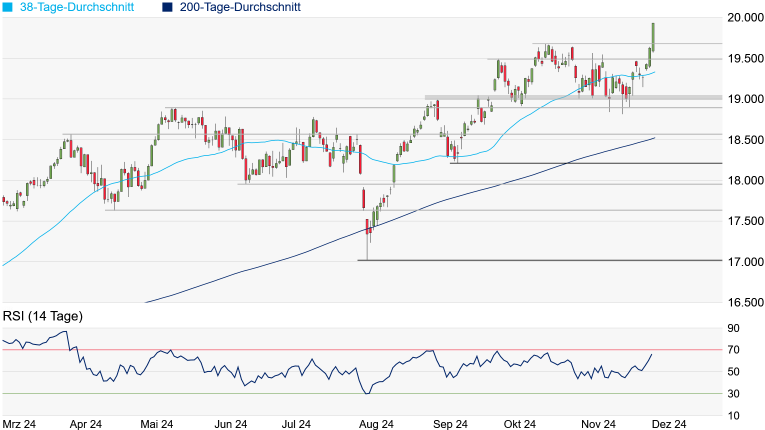Image resolution: width=765 pixels, height=430 pixels.
Task: Select the dark support line at 17.000
Action: coord(540,260)
